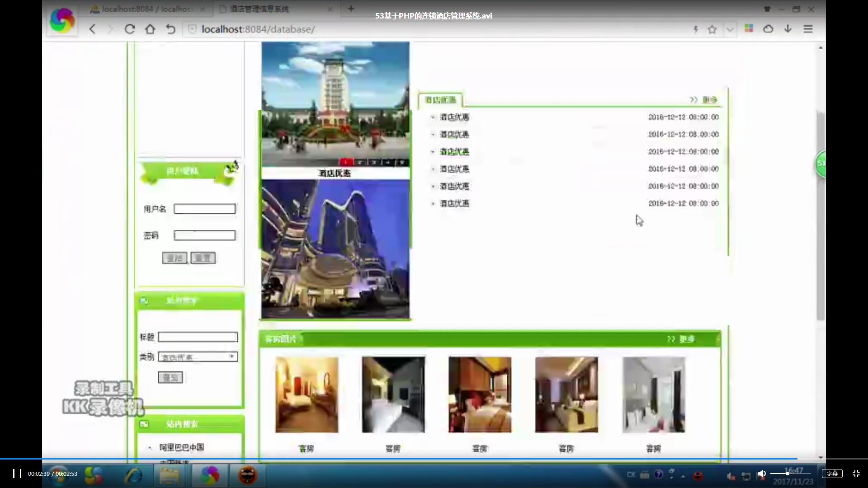The image size is (868, 488).
Task: Mute the video player volume
Action: [762, 474]
